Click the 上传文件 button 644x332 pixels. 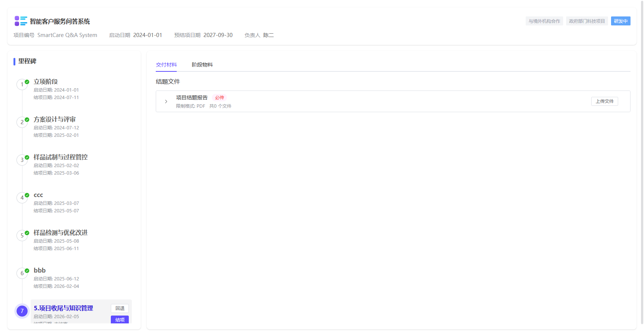pos(605,101)
